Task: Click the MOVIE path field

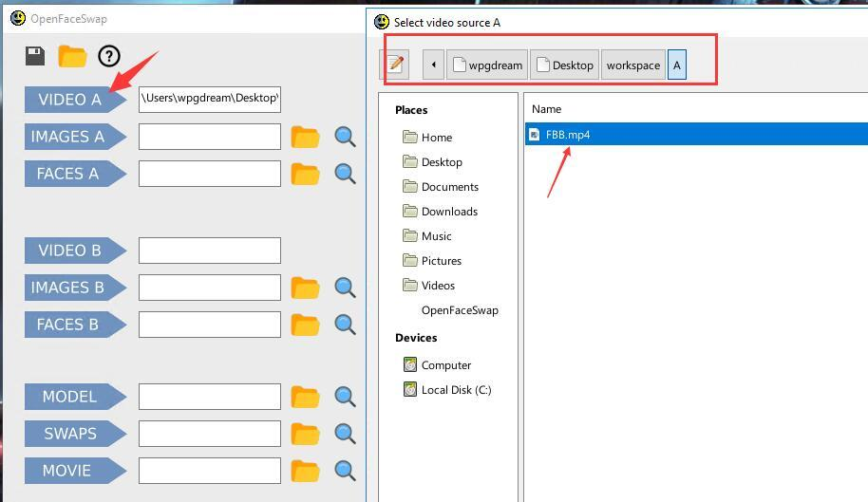Action: [x=210, y=471]
